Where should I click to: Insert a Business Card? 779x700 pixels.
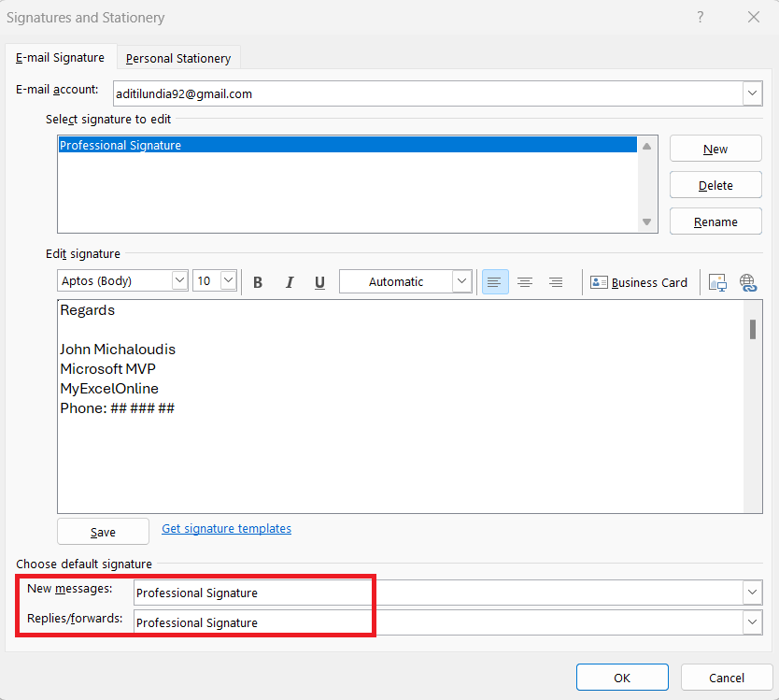pyautogui.click(x=639, y=282)
